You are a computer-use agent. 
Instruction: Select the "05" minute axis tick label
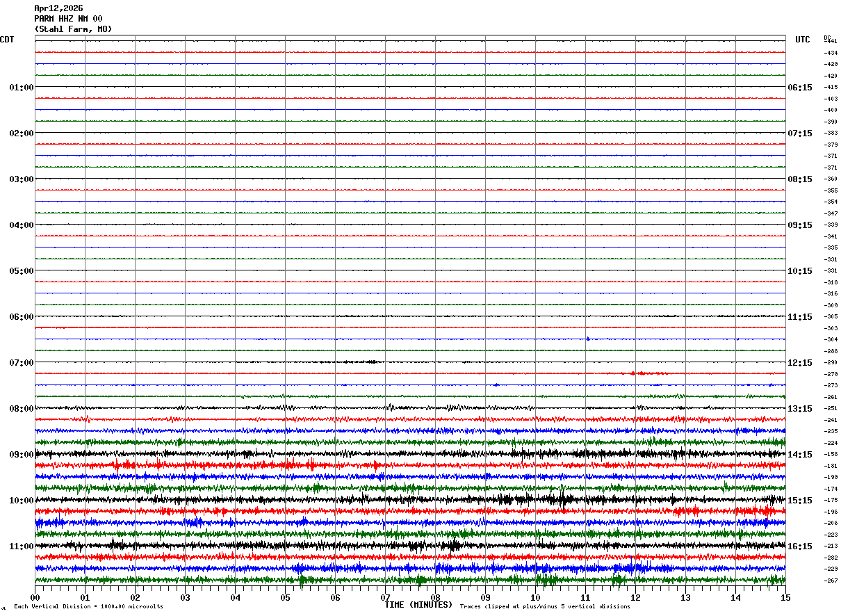tap(286, 597)
